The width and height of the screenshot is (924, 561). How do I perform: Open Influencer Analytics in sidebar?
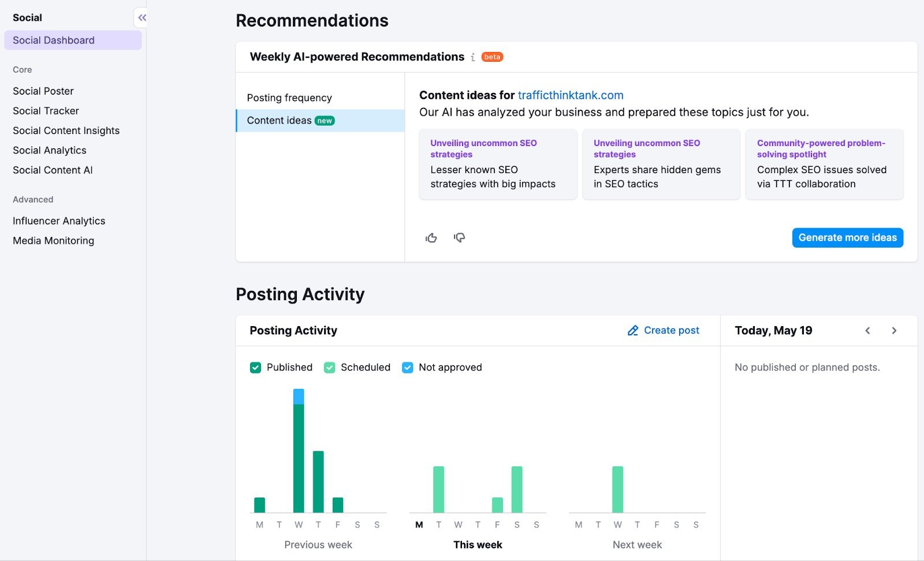tap(59, 221)
